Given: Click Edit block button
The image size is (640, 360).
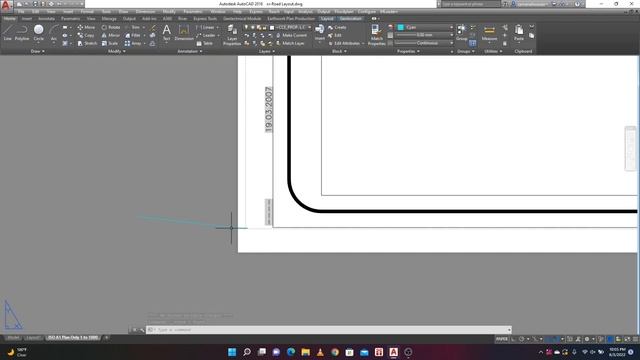Looking at the screenshot, I should (x=335, y=36).
